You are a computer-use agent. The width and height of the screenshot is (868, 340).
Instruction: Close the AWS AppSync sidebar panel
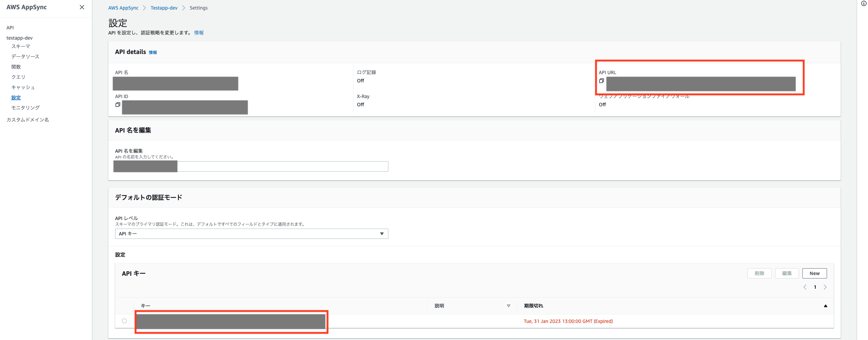(x=82, y=7)
